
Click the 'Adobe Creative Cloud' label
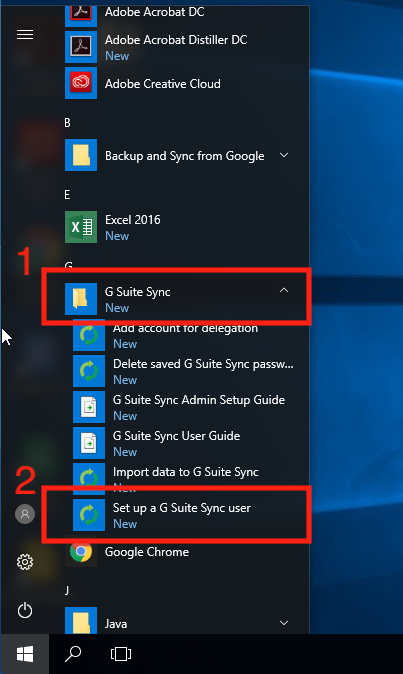[163, 84]
